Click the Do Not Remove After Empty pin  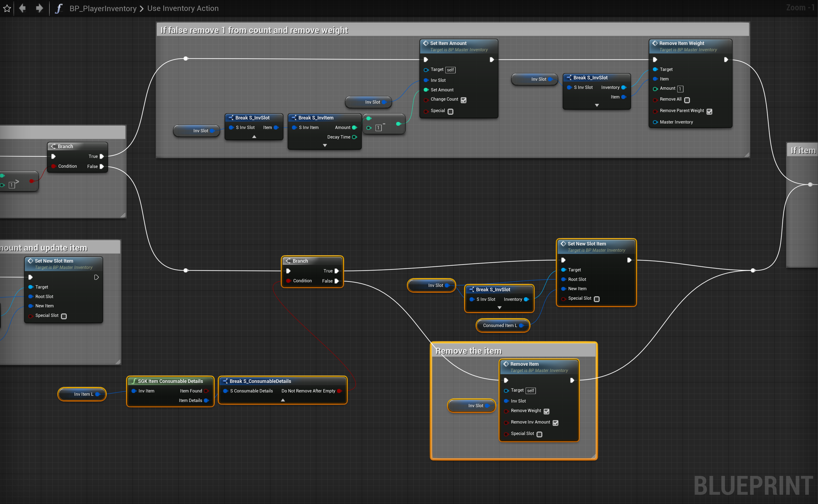tap(339, 391)
